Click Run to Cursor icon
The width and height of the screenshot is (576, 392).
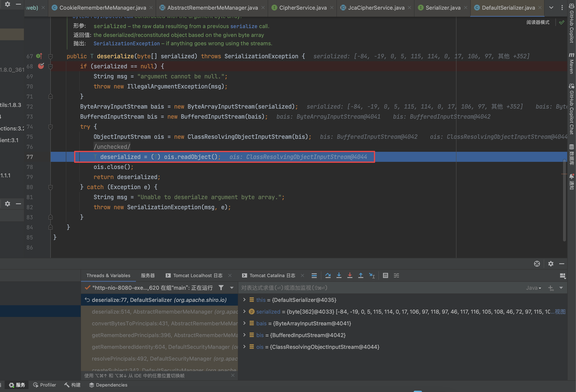point(372,275)
